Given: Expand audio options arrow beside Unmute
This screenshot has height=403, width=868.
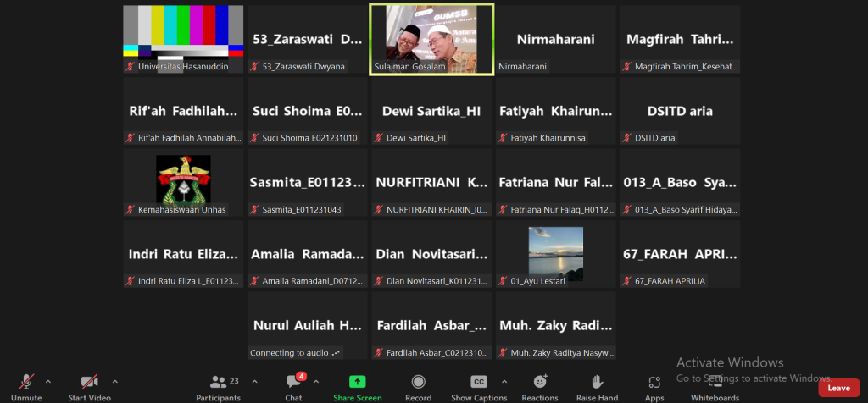Looking at the screenshot, I should pos(48,380).
